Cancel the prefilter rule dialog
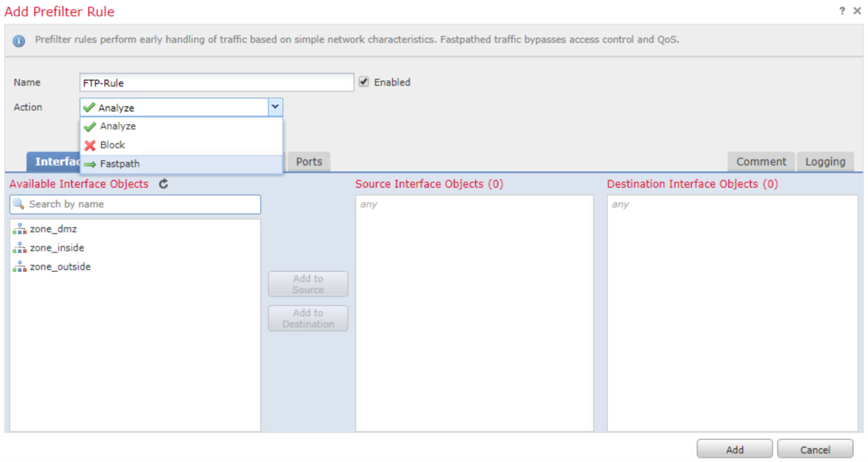Screen dimensions: 868x462 point(815,449)
